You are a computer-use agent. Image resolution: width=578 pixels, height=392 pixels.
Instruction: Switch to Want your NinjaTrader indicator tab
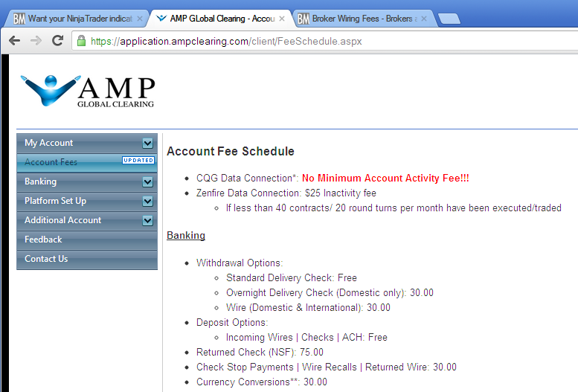[76, 19]
